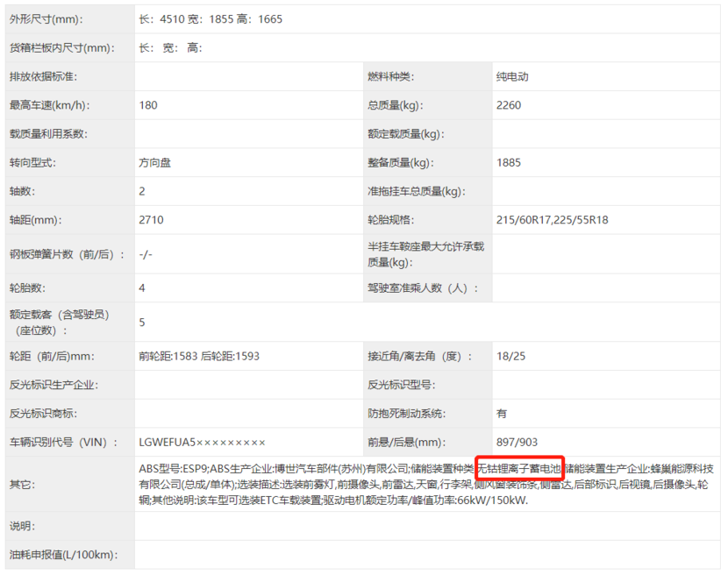Viewport: 728px width, 575px height.
Task: Select the 纯电动 fuel type value
Action: tap(512, 76)
